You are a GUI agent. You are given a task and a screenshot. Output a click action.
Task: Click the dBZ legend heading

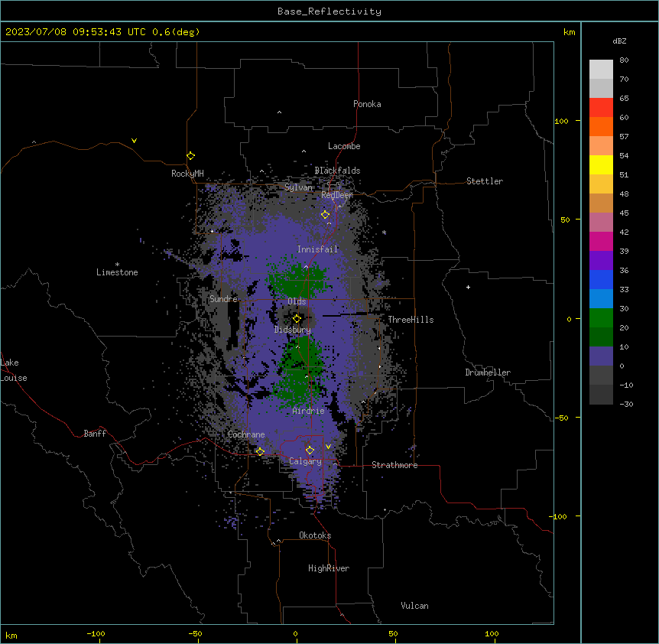pos(619,41)
